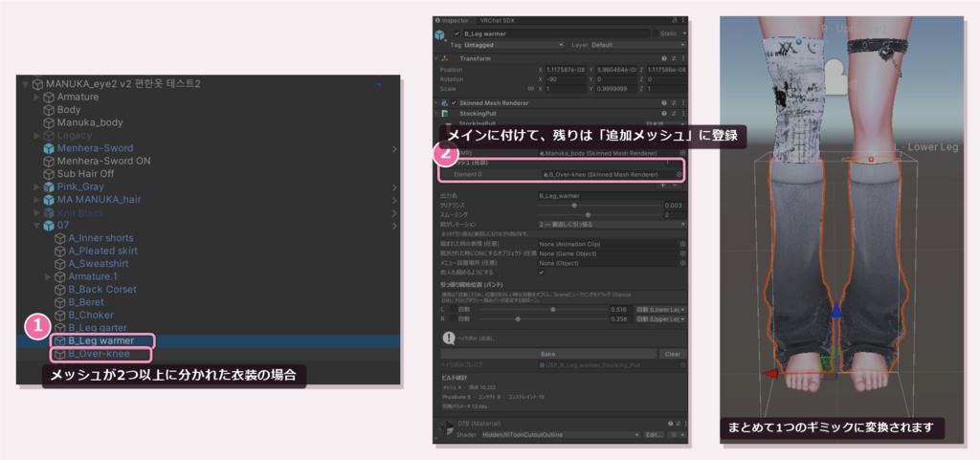Click the 07B material preview sphere

coord(446,427)
